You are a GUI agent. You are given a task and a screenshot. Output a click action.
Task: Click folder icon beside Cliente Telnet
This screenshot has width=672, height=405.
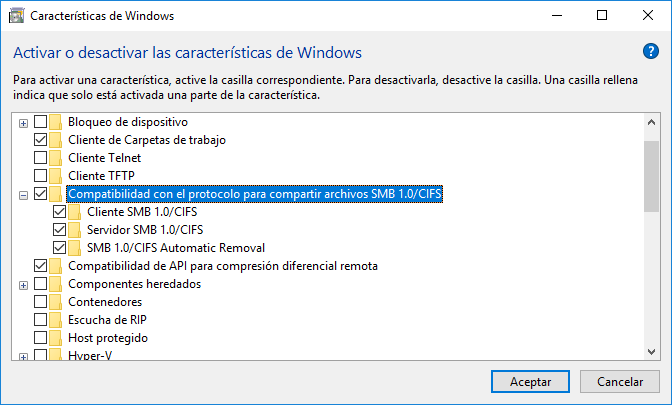tap(56, 158)
